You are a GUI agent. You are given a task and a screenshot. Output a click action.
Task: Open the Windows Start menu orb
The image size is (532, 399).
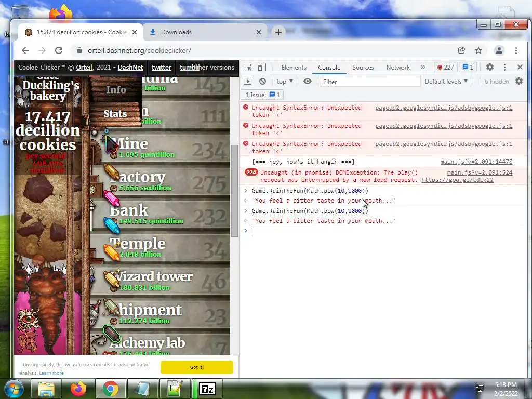(14, 389)
